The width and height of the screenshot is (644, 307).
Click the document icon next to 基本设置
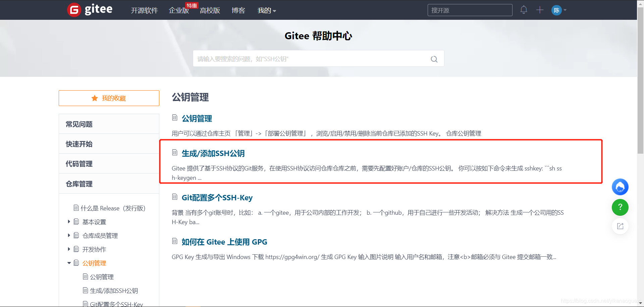76,221
